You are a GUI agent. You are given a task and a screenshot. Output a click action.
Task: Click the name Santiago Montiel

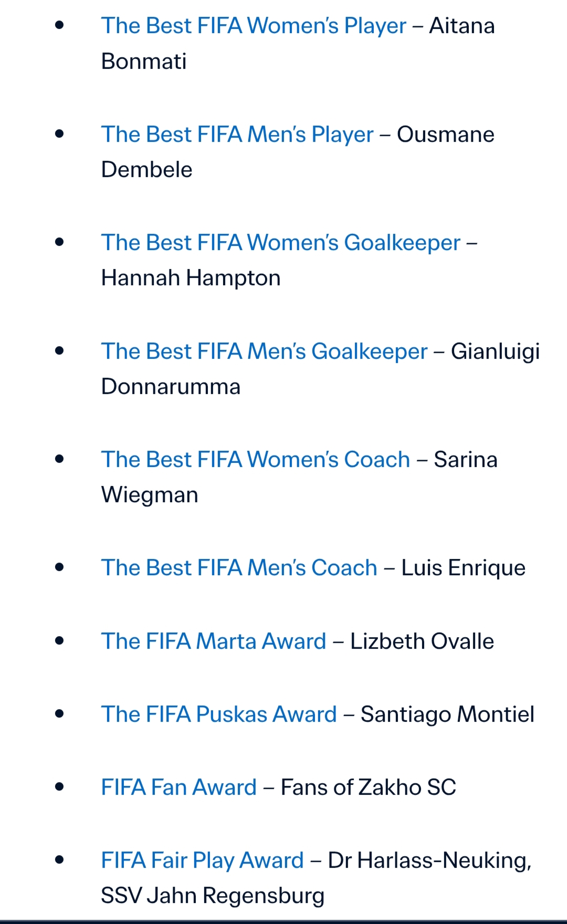[x=447, y=714]
